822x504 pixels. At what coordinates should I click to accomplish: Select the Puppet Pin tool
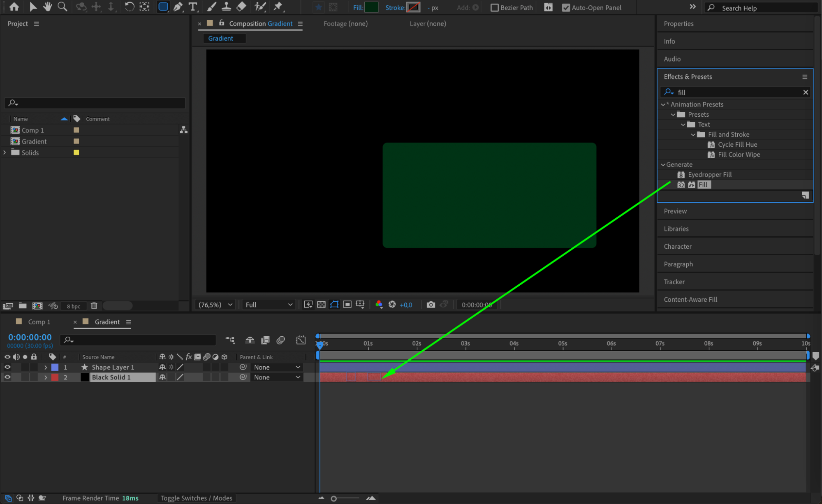coord(278,7)
